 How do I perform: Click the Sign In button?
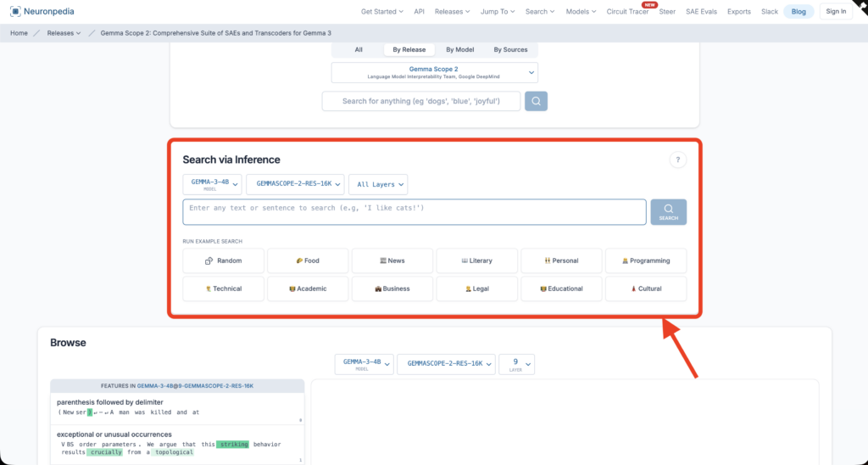(x=835, y=12)
